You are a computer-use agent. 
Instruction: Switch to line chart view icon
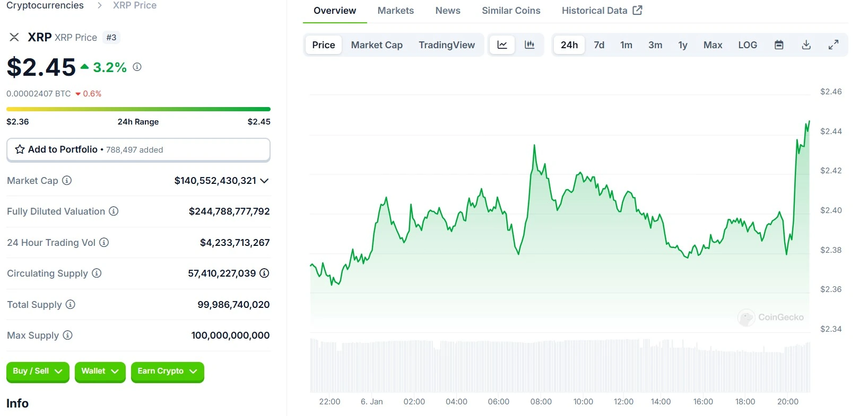(x=502, y=45)
